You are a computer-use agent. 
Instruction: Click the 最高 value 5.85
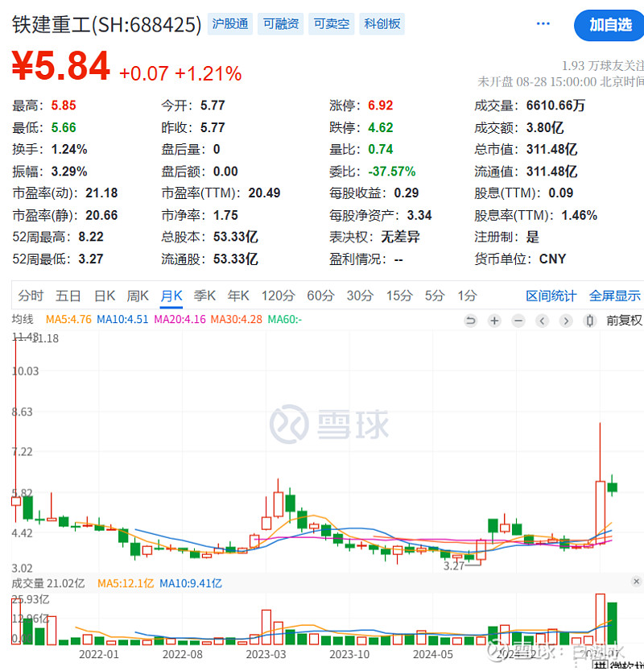tap(64, 106)
